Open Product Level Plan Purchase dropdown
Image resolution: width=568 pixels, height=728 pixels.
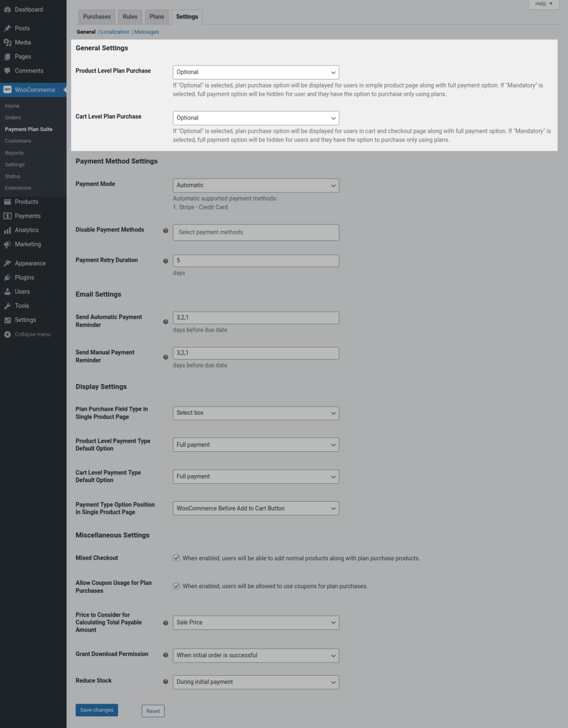tap(256, 73)
